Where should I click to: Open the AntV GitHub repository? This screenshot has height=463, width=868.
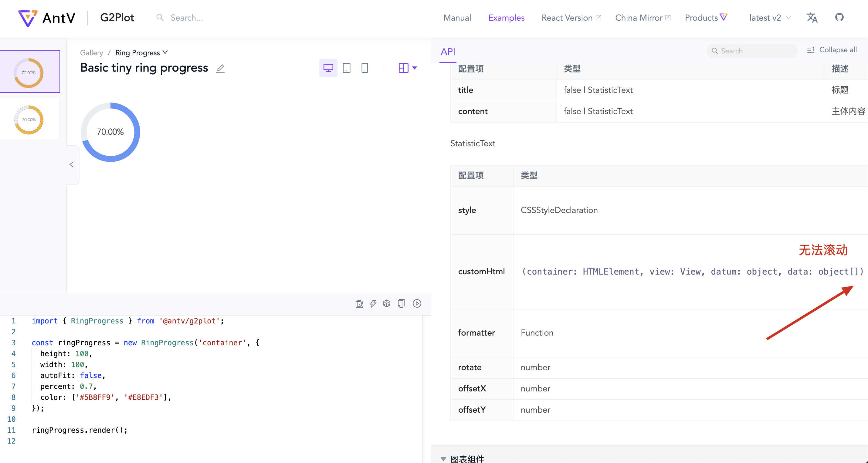[x=840, y=18]
